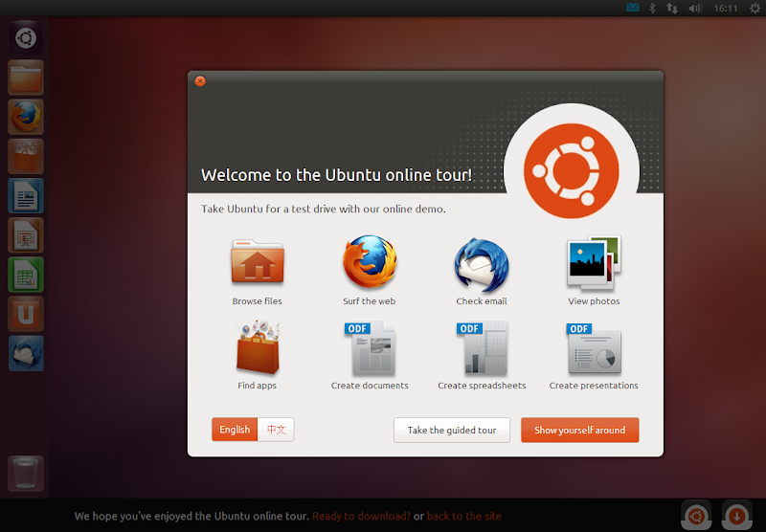
Task: Launch LibreOffice Impress from the launcher
Action: click(26, 235)
